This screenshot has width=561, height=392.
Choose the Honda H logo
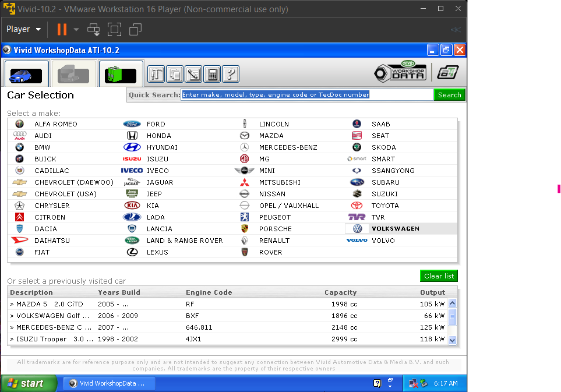132,136
